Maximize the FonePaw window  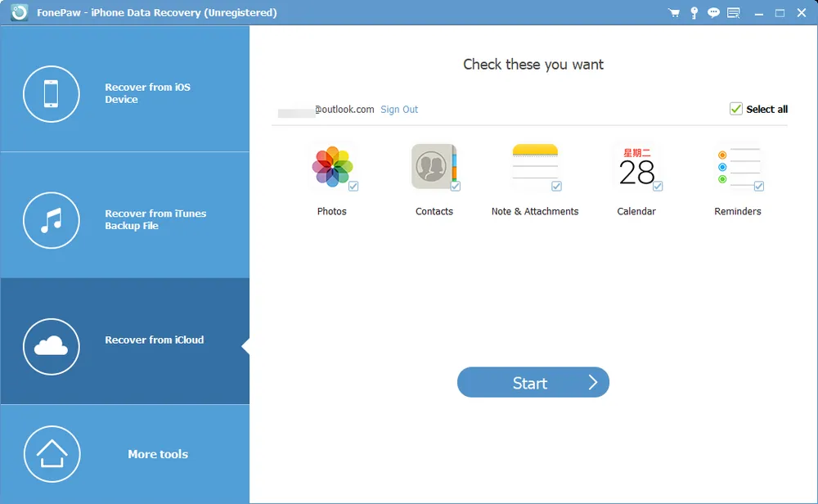click(780, 13)
